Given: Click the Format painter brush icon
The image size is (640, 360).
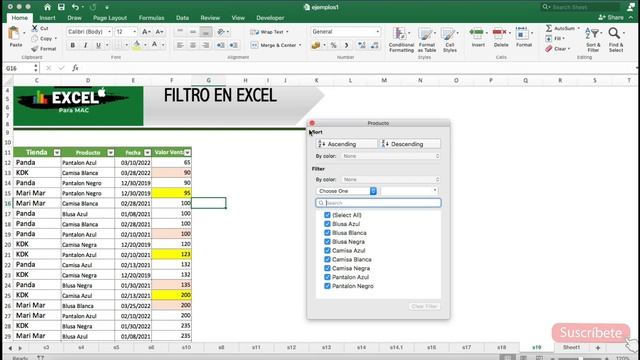Looking at the screenshot, I should pyautogui.click(x=35, y=49).
